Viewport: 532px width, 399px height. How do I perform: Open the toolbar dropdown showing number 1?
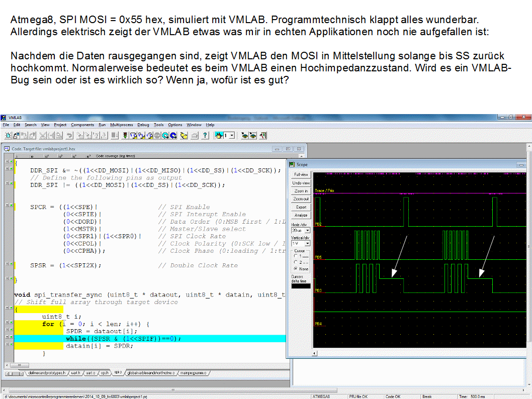[232, 135]
